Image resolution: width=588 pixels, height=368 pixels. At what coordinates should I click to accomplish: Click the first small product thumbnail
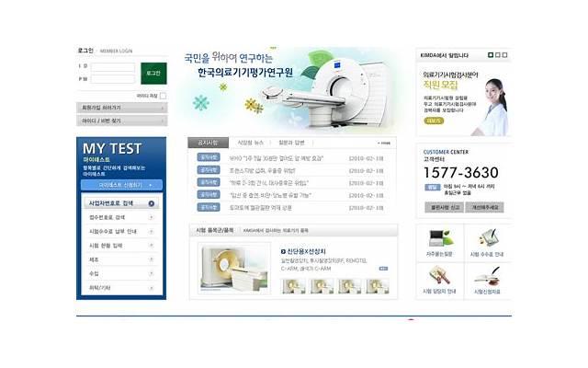293,286
